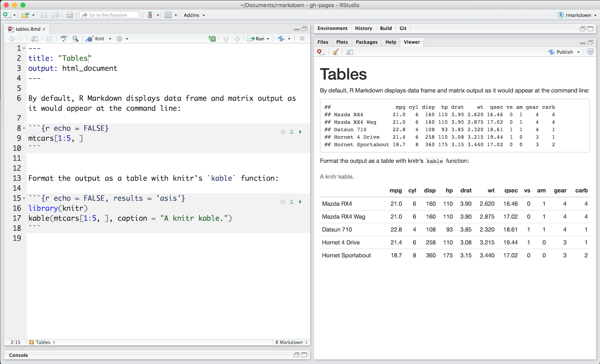Open Find/Replace magnifier tool
Screen dimensions: 600x364
(75, 39)
